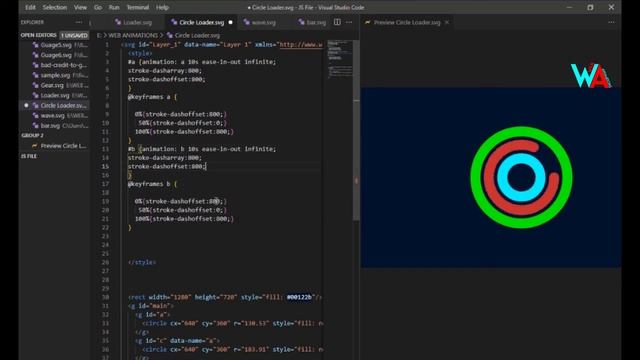
Task: Click the code minimap
Action: click(340, 59)
